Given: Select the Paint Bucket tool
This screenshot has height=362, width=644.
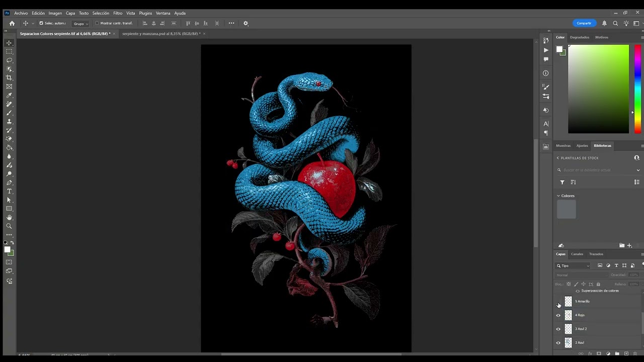Looking at the screenshot, I should [9, 147].
